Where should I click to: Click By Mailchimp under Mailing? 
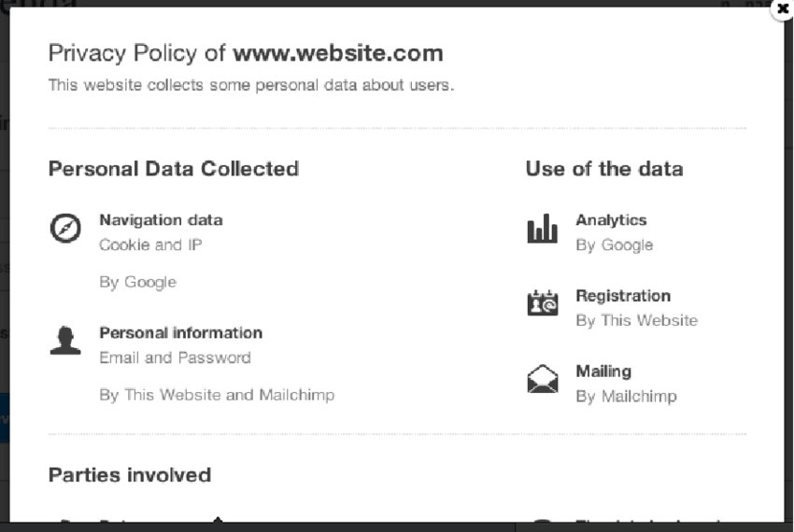pos(626,397)
